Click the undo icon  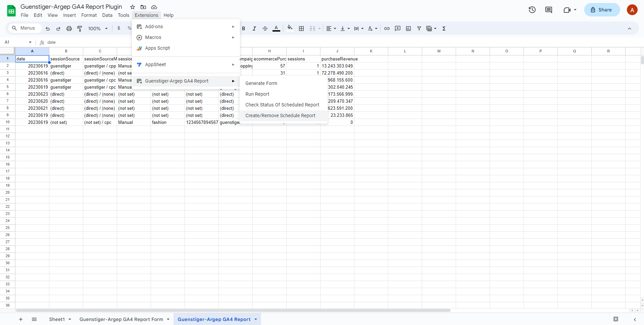[x=48, y=29]
